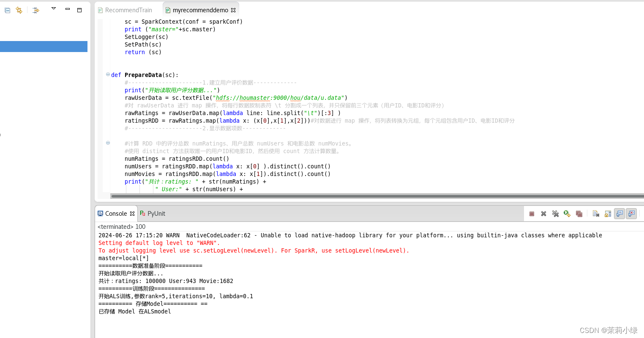Screen dimensions: 644x338
Task: Click the 'ratings: 100000 User:943 Movie:1682' output line
Action: pos(166,281)
